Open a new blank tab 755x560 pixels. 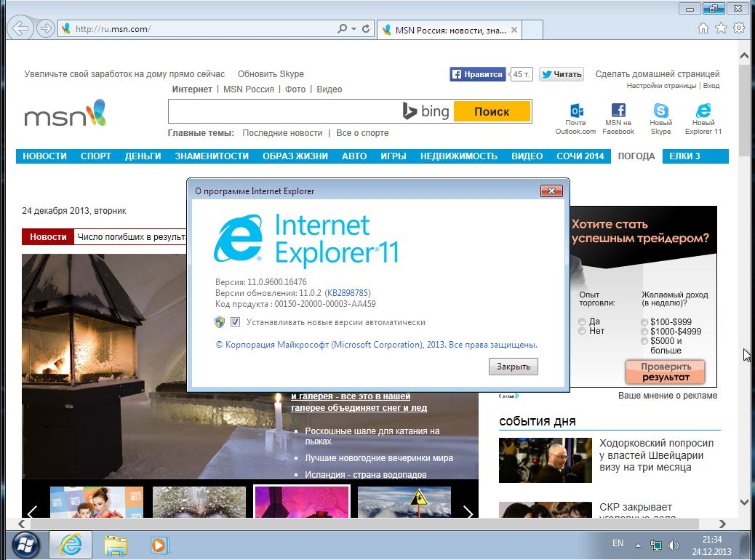tap(532, 30)
